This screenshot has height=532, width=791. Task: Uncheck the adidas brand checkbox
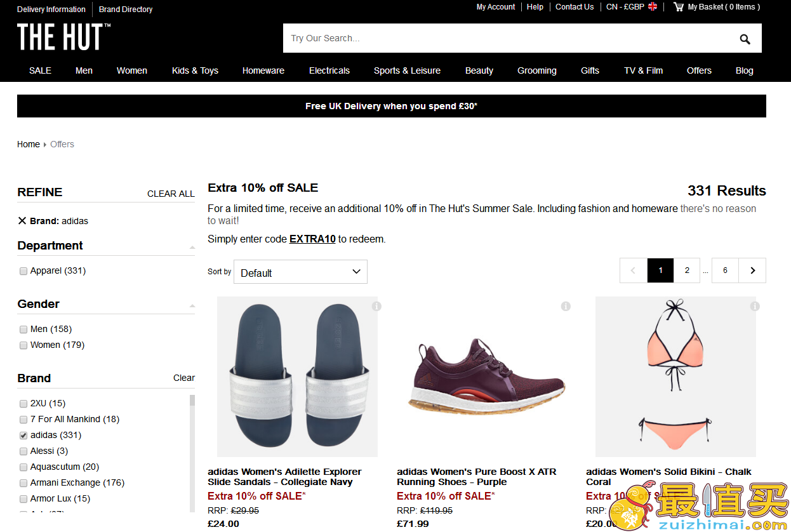pyautogui.click(x=23, y=436)
